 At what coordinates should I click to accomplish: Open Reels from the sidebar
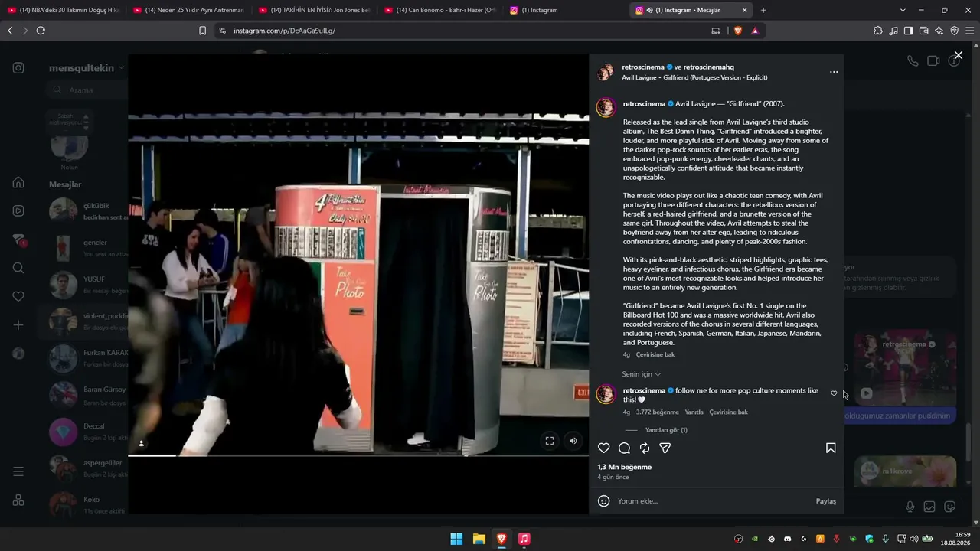18,210
